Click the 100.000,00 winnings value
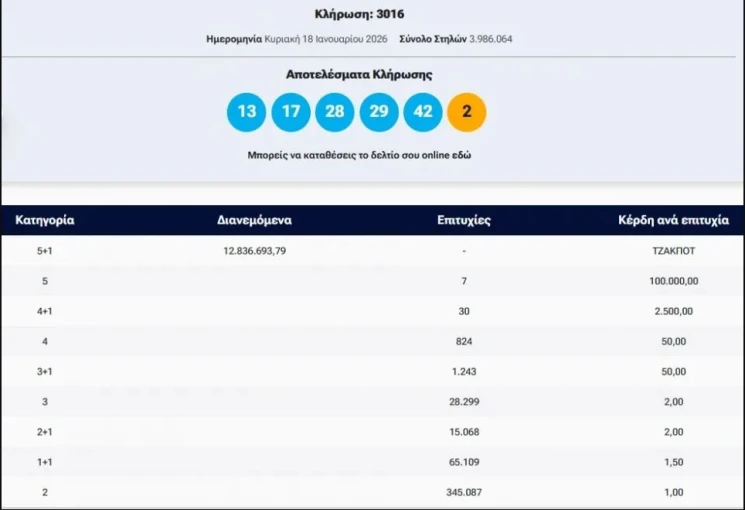 pyautogui.click(x=673, y=281)
